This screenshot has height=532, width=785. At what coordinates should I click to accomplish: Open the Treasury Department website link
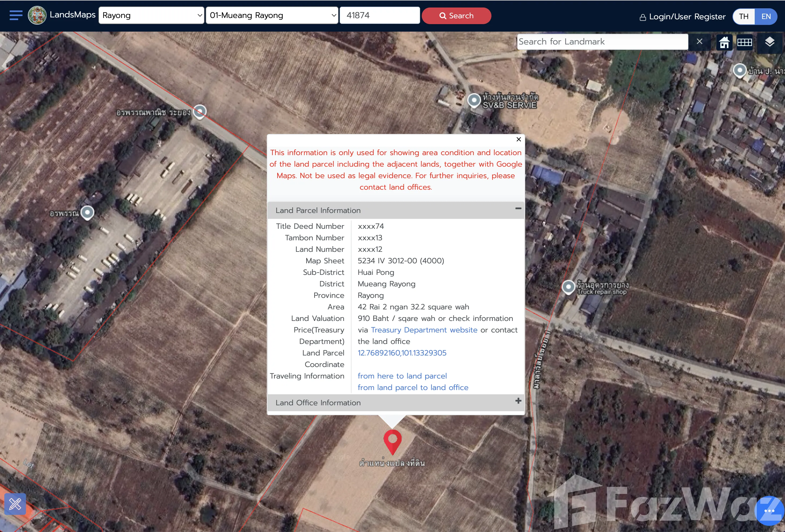[x=424, y=330]
